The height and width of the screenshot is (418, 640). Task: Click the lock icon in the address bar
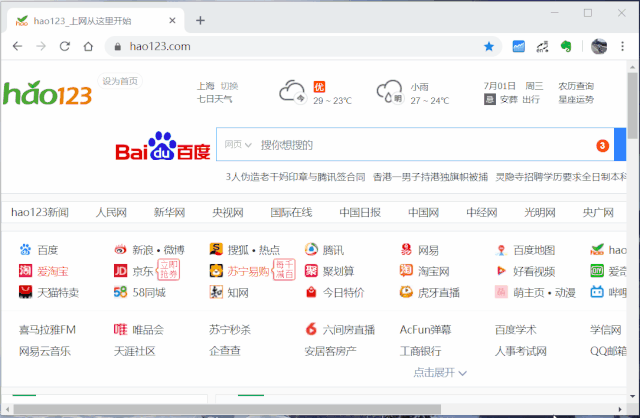118,47
